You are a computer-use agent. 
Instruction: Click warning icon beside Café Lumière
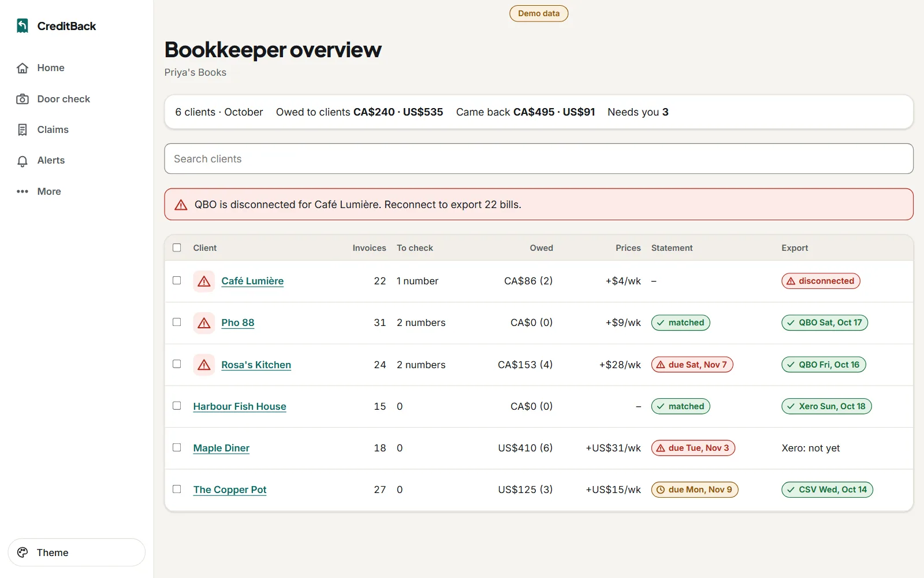click(x=204, y=281)
